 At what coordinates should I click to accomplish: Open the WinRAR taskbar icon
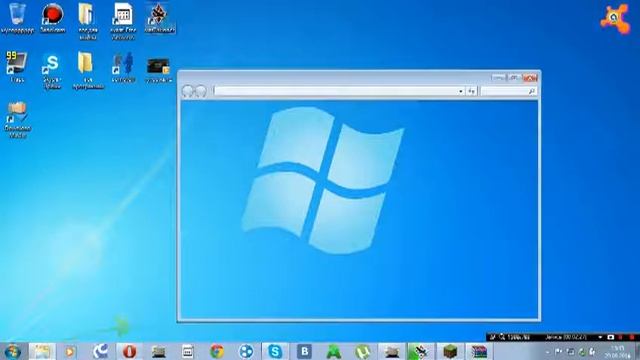(x=479, y=351)
